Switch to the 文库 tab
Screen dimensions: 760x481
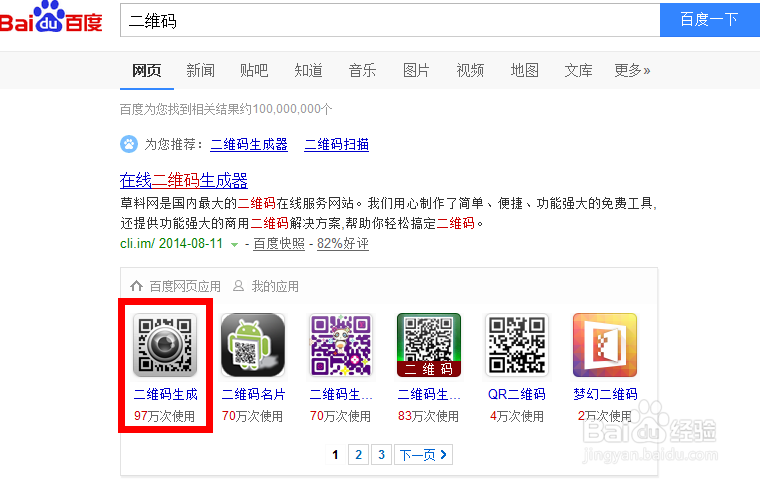point(578,70)
